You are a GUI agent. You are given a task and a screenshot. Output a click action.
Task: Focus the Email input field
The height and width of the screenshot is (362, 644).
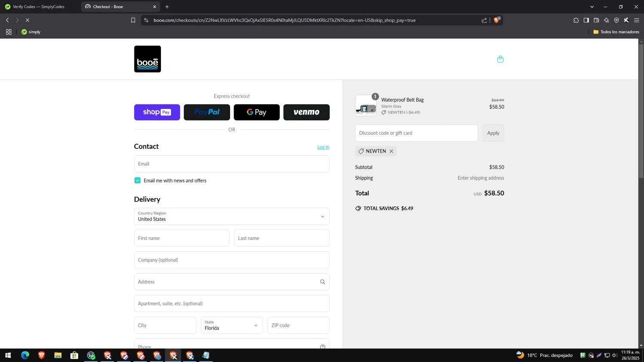coord(232,164)
